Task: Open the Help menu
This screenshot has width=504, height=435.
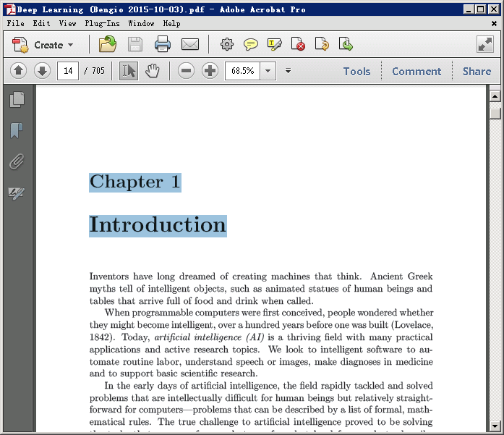Action: tap(171, 23)
